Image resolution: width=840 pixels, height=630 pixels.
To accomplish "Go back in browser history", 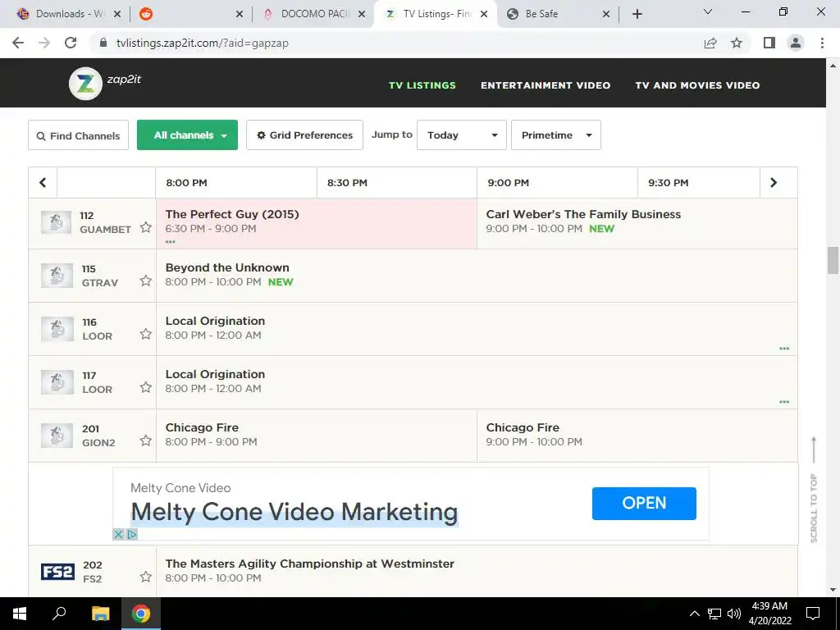I will point(18,43).
